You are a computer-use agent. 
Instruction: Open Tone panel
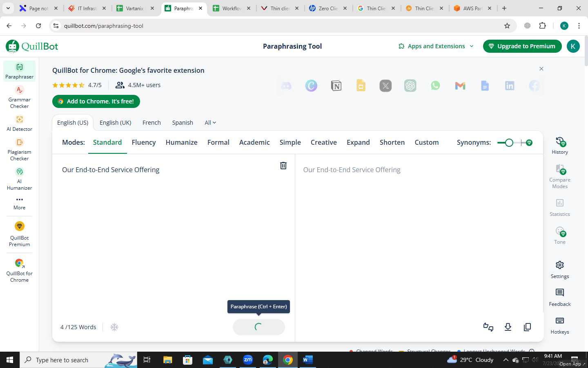tap(560, 236)
